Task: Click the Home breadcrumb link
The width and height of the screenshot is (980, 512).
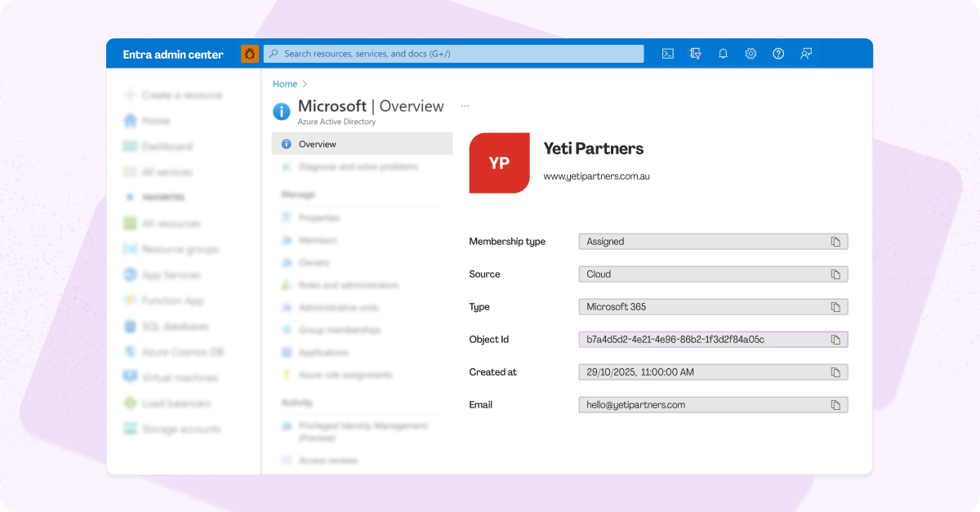Action: click(285, 84)
